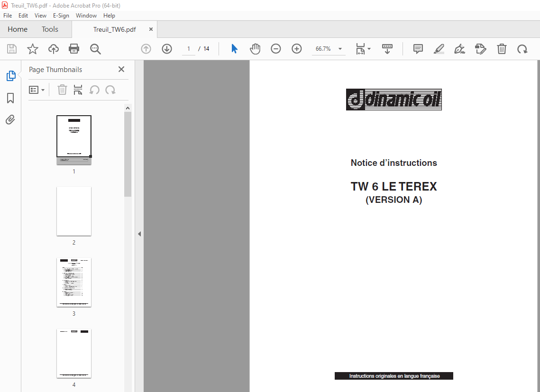
Task: Select the Highlight text tool
Action: tap(439, 49)
